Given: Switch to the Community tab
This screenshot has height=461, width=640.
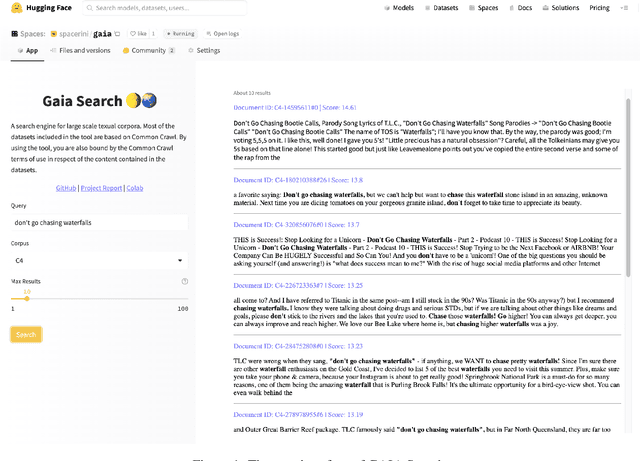Looking at the screenshot, I should [148, 49].
